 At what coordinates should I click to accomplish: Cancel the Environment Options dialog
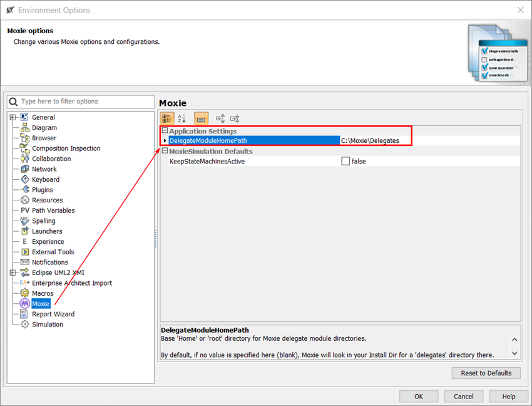click(x=463, y=396)
